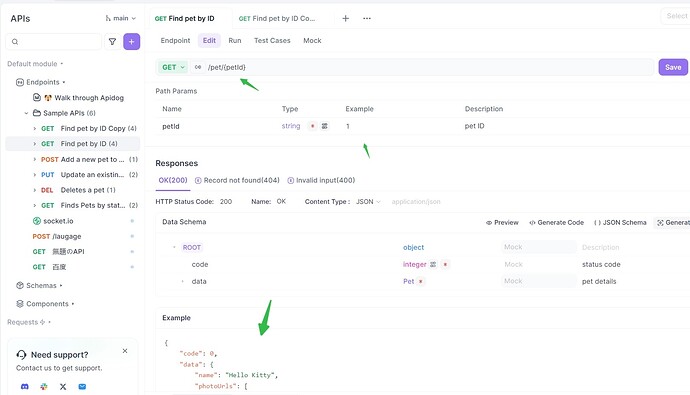Close the Need support panel
Image resolution: width=690 pixels, height=395 pixels.
[x=125, y=351]
